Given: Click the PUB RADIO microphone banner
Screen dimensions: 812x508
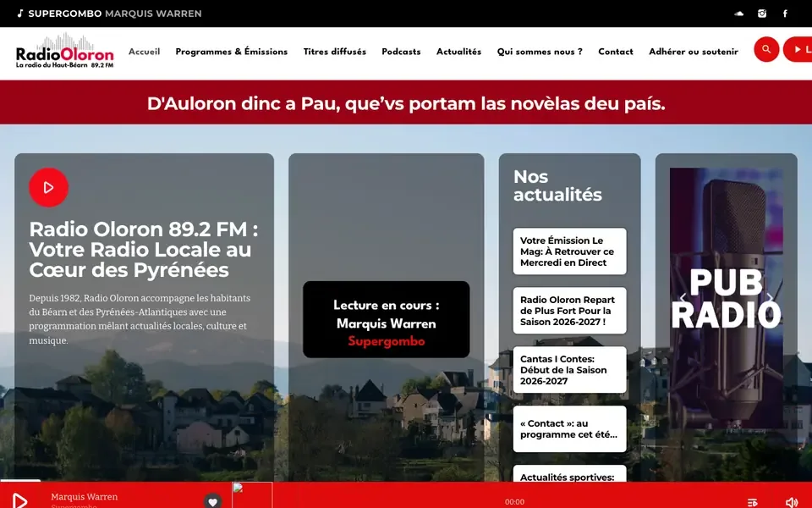Looking at the screenshot, I should (726, 298).
